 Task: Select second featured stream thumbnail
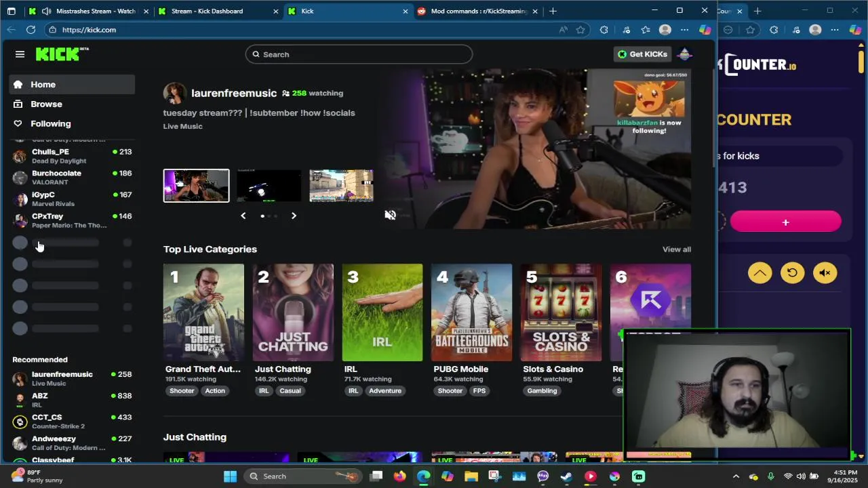click(x=269, y=186)
